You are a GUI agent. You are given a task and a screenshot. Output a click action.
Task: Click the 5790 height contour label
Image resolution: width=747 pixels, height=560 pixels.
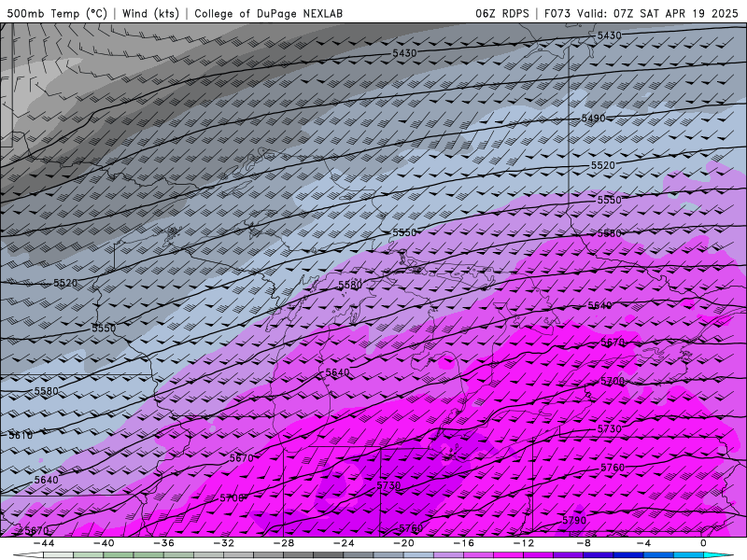[x=574, y=521]
